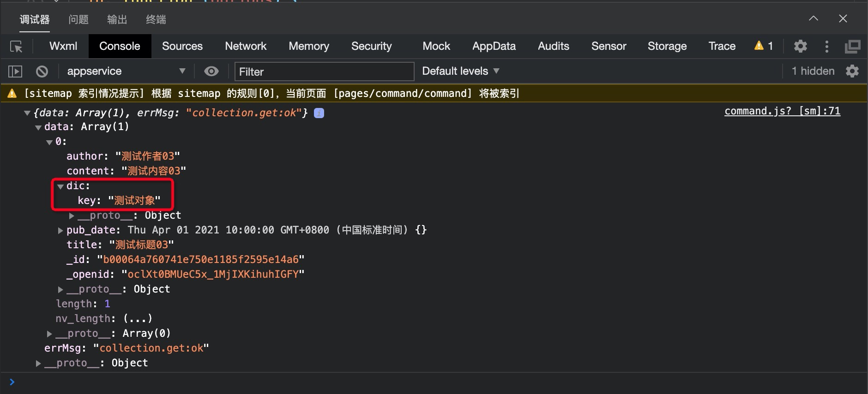Evaluate the nv_length (...) getter
The height and width of the screenshot is (394, 868).
coord(138,319)
